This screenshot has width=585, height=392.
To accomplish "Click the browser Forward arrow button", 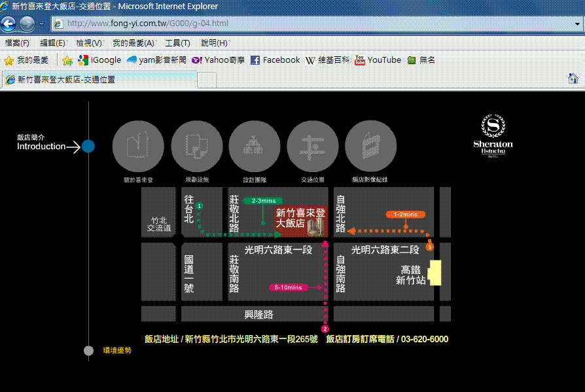I will (x=27, y=24).
